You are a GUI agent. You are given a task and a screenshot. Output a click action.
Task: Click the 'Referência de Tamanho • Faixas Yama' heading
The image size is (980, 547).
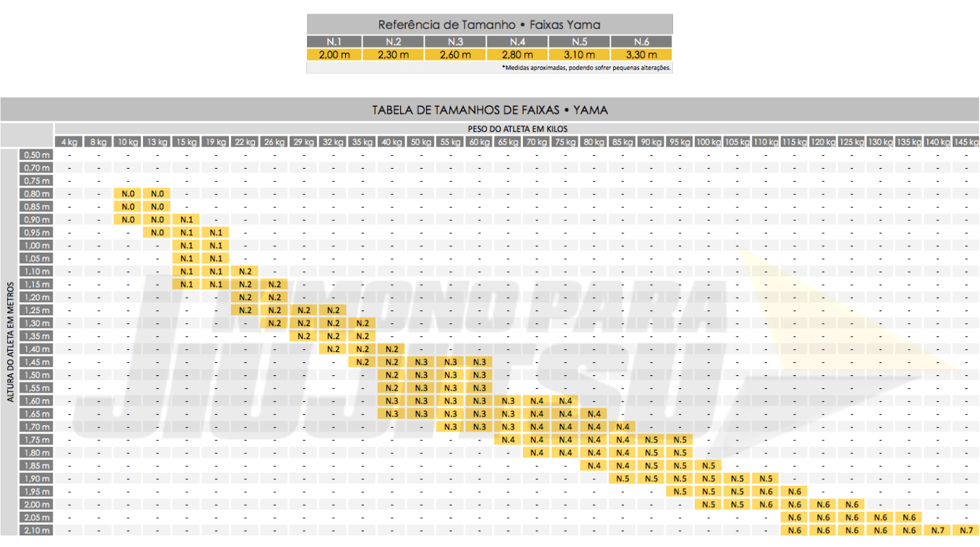489,25
